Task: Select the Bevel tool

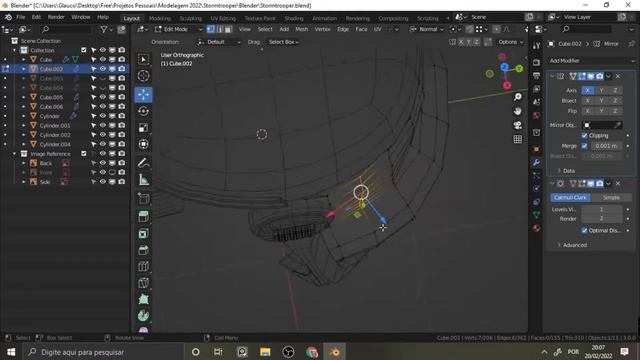Action: pyautogui.click(x=143, y=250)
